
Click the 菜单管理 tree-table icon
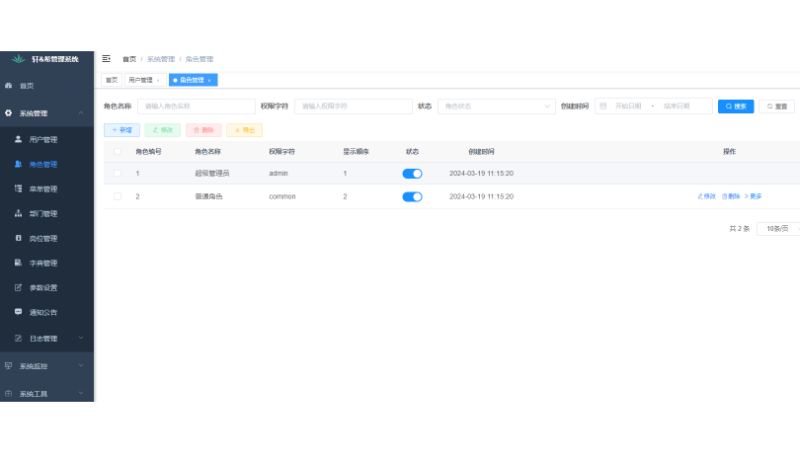[18, 189]
